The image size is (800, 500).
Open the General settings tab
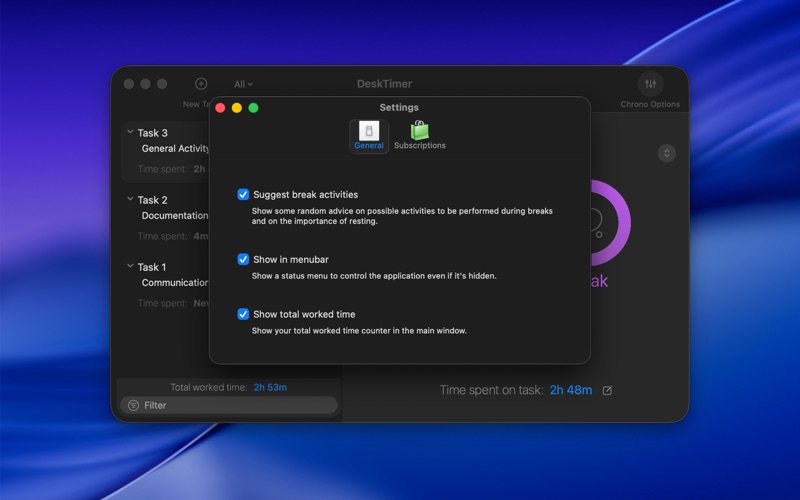click(x=368, y=136)
